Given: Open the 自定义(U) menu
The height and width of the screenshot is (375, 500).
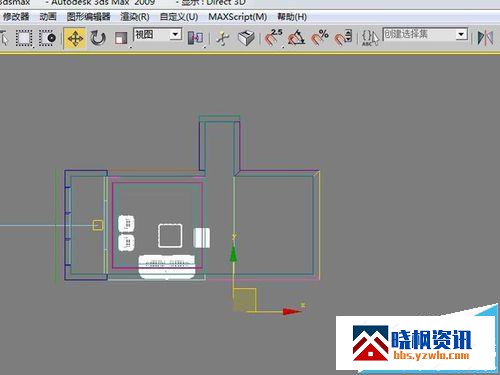Looking at the screenshot, I should pos(179,17).
